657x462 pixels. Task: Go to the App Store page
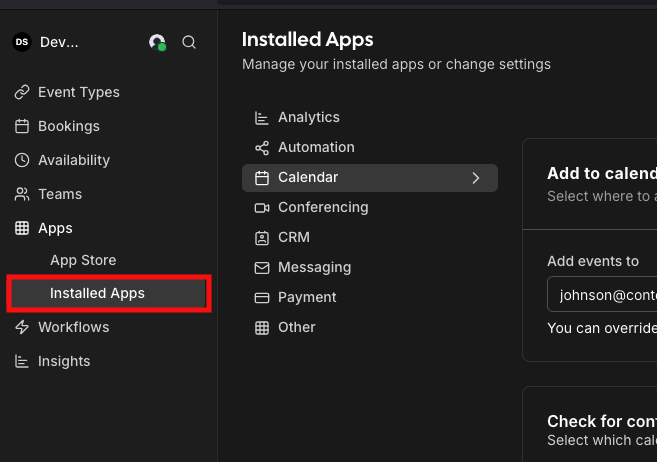click(83, 260)
